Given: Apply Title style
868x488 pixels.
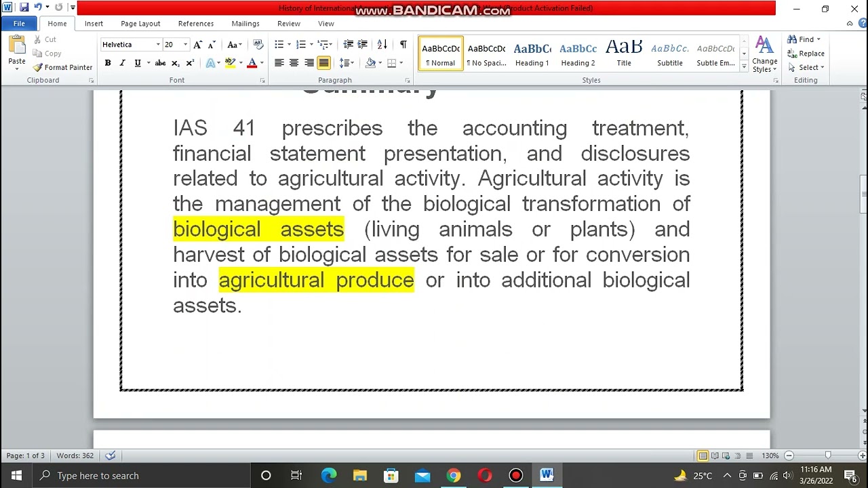Looking at the screenshot, I should pyautogui.click(x=624, y=54).
